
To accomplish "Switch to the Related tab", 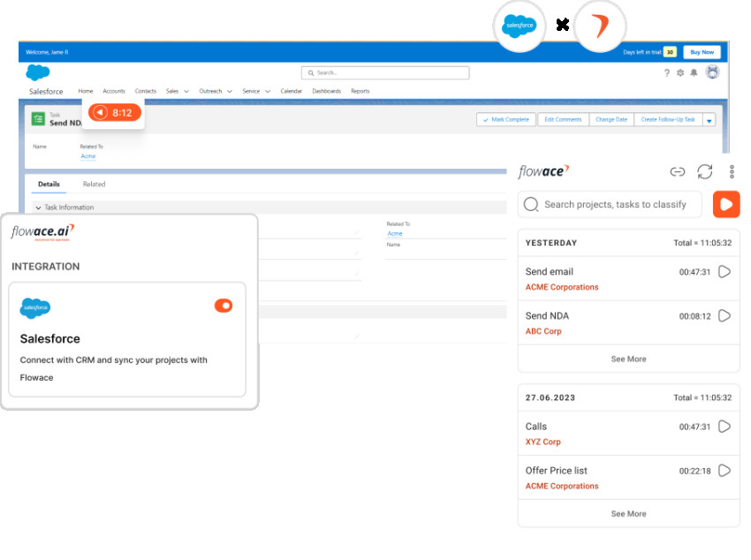I will pyautogui.click(x=94, y=185).
